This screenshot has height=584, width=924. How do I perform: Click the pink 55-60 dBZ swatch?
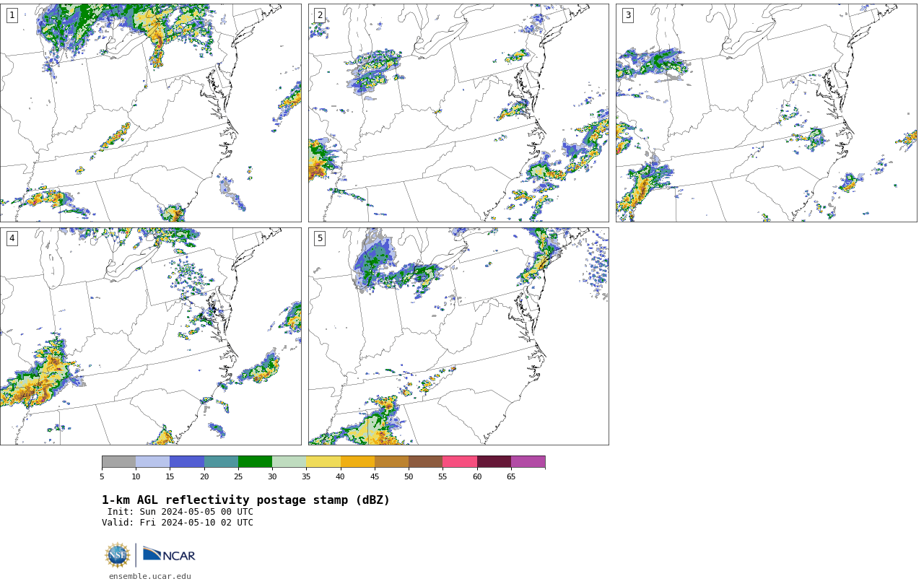[460, 462]
